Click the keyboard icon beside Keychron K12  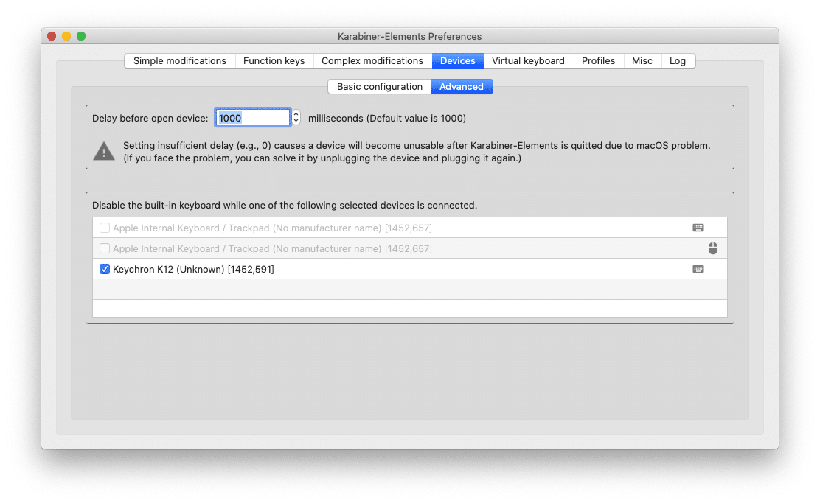(x=698, y=269)
